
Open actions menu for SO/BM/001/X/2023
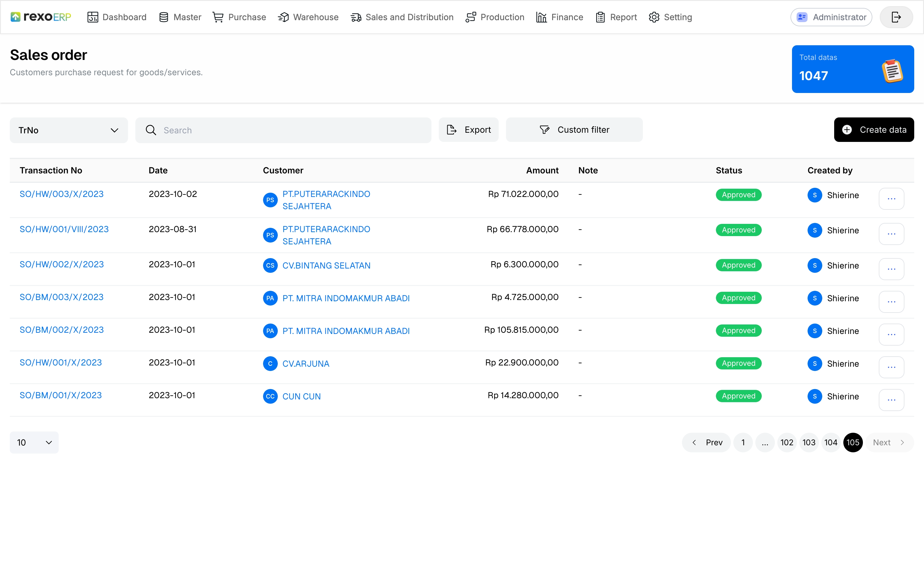(x=892, y=400)
